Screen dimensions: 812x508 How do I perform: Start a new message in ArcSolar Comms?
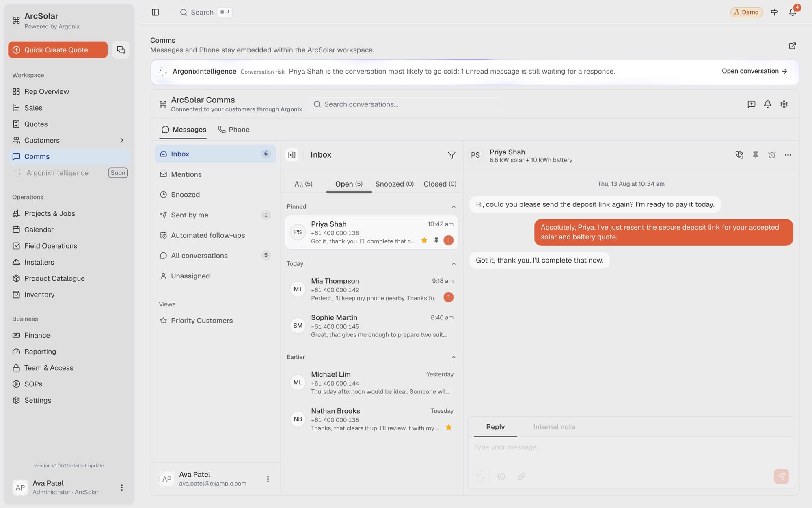tap(752, 104)
